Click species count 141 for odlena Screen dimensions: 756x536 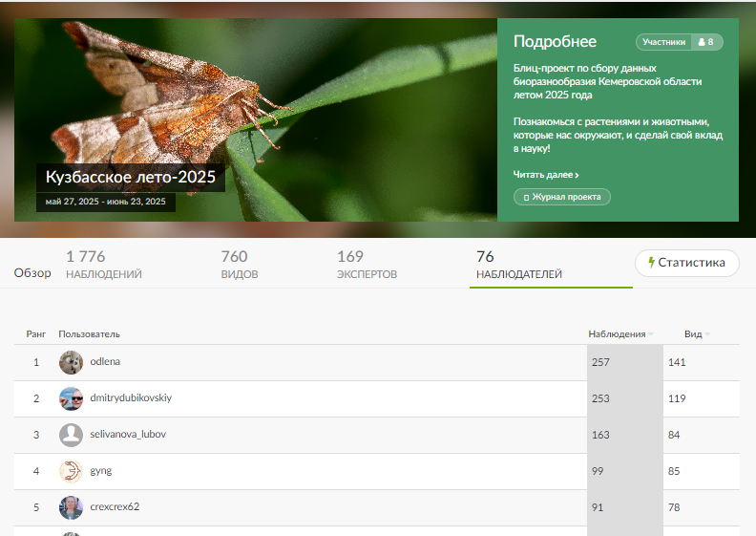click(677, 362)
